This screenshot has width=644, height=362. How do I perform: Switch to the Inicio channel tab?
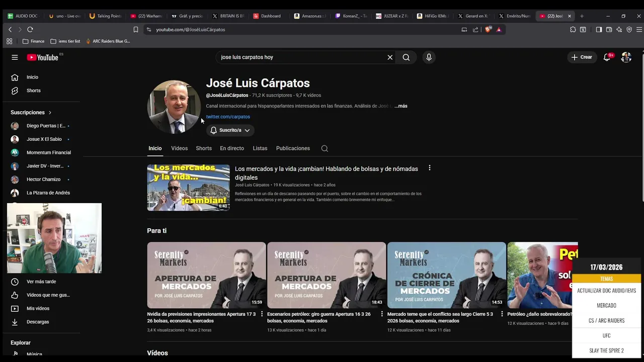155,148
